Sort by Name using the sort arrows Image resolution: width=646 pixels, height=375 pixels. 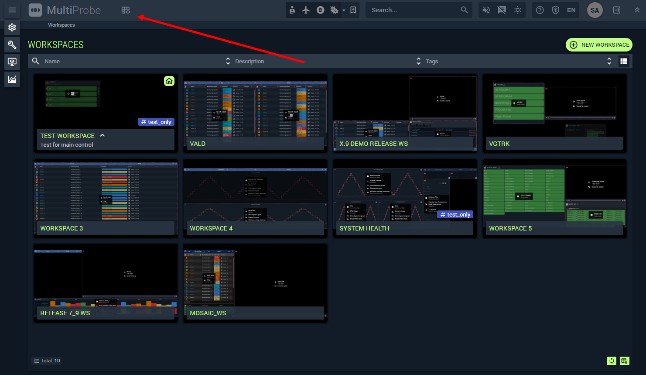pyautogui.click(x=228, y=61)
